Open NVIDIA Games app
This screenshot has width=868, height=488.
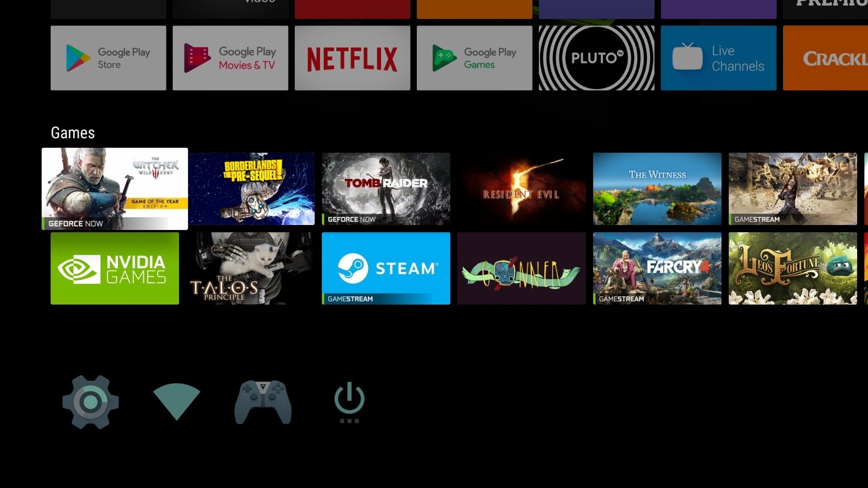click(x=114, y=268)
